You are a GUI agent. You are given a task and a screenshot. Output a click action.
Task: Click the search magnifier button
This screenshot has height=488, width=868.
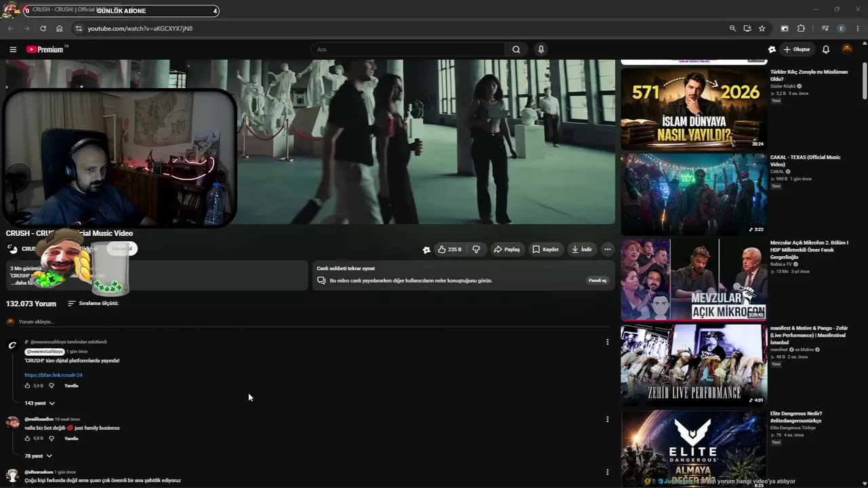pyautogui.click(x=516, y=49)
